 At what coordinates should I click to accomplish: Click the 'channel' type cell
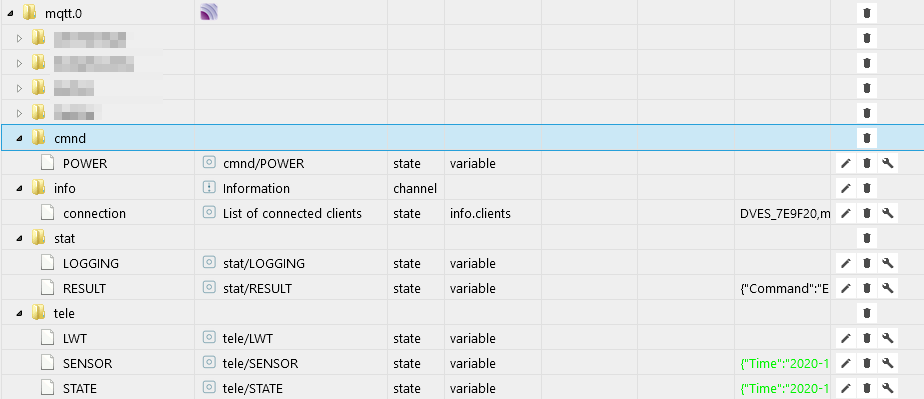click(415, 189)
